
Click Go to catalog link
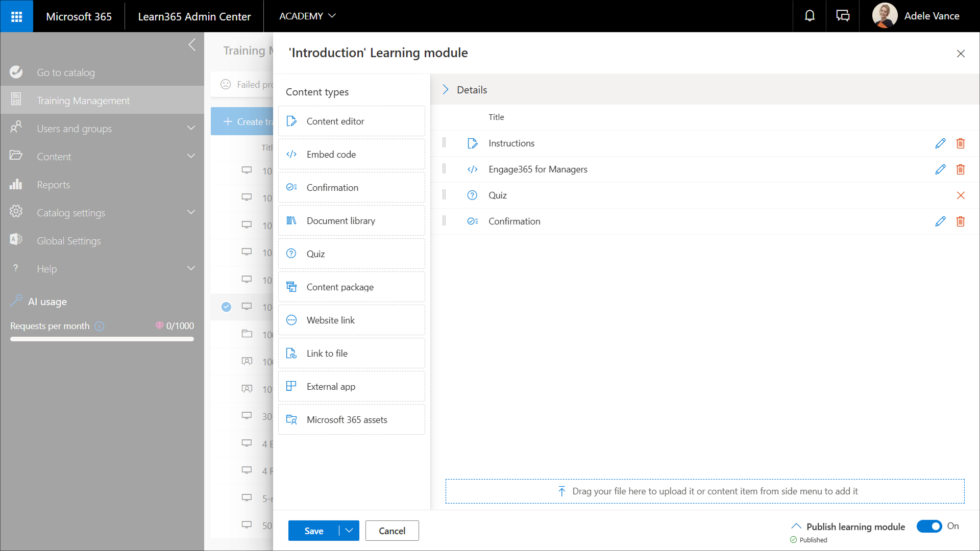coord(65,72)
